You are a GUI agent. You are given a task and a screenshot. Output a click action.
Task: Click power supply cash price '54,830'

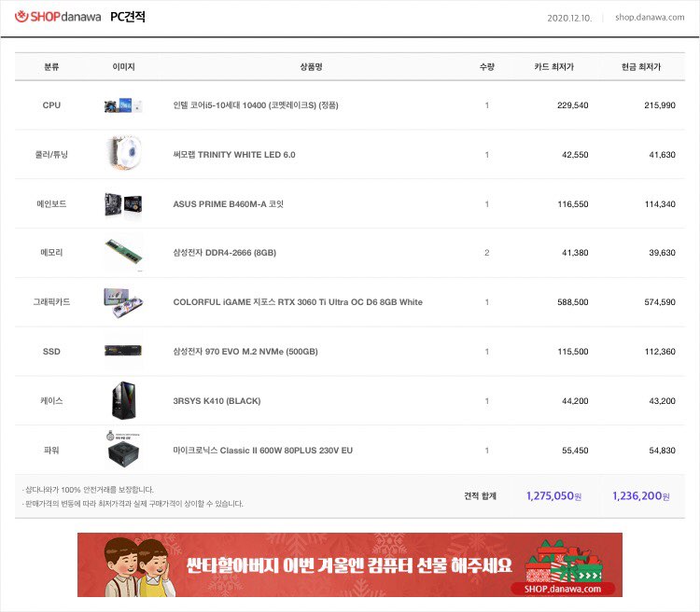(x=662, y=451)
